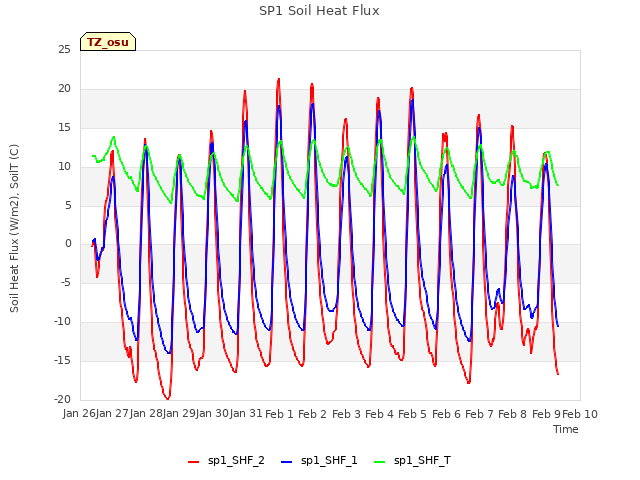The image size is (640, 480).
Task: Click the Feb 4 x-axis tick label
Action: coord(380,414)
